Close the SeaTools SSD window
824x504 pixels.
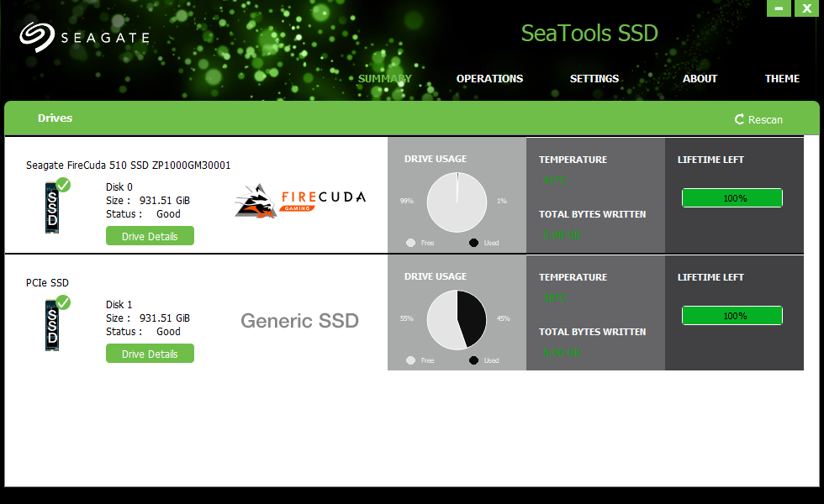806,8
